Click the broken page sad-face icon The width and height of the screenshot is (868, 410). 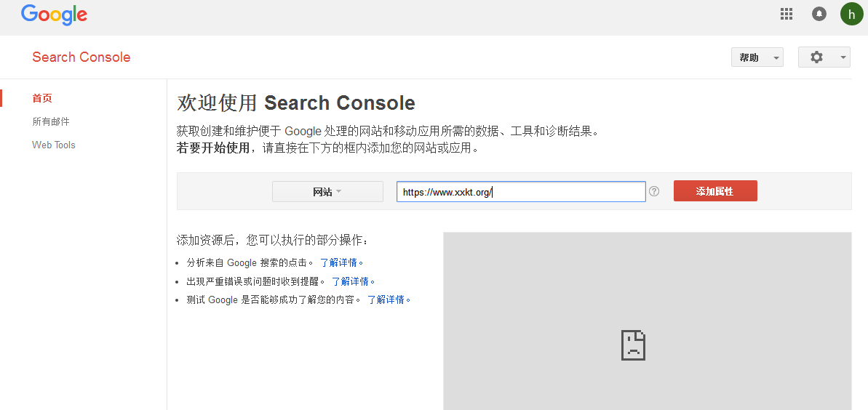633,345
